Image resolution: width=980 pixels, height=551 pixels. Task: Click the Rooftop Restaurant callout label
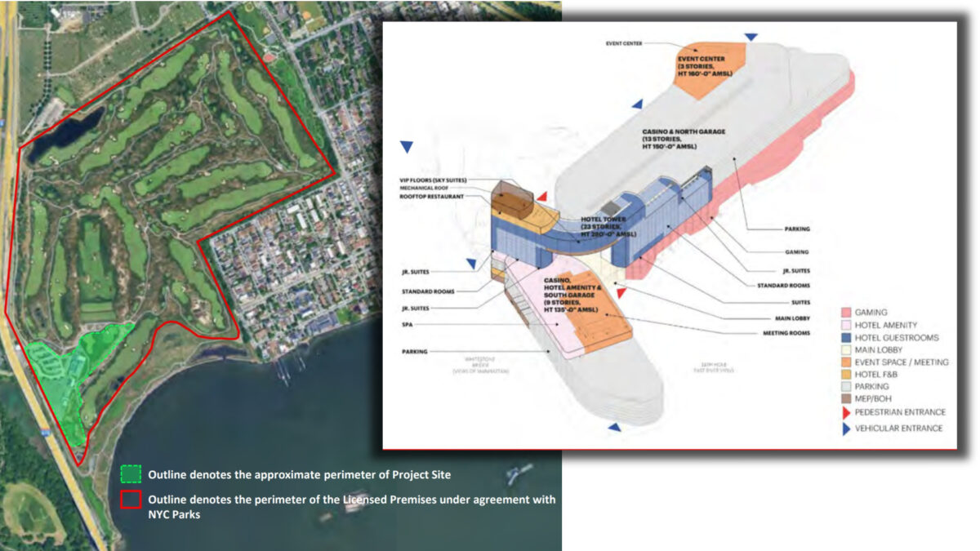tap(431, 196)
